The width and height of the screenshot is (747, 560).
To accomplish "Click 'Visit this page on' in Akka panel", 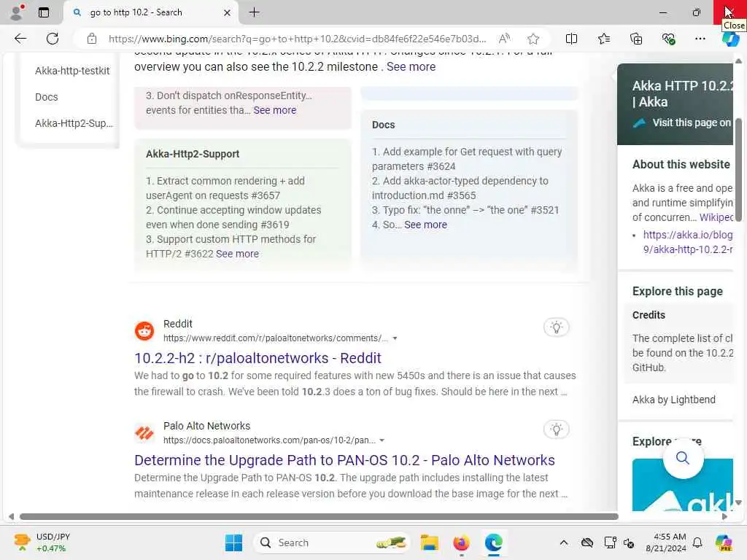I will click(x=692, y=122).
